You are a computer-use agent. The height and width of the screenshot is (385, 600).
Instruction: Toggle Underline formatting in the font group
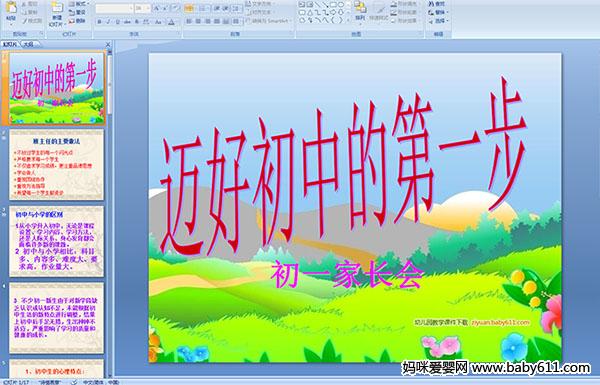click(117, 22)
